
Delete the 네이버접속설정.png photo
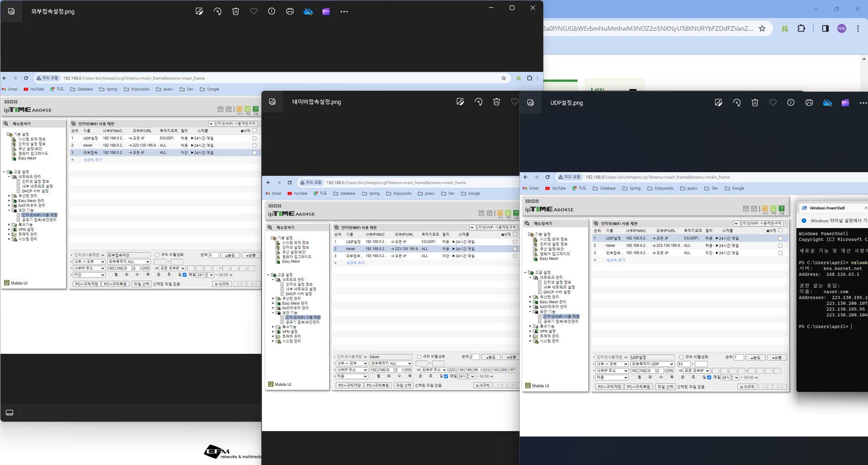click(497, 102)
